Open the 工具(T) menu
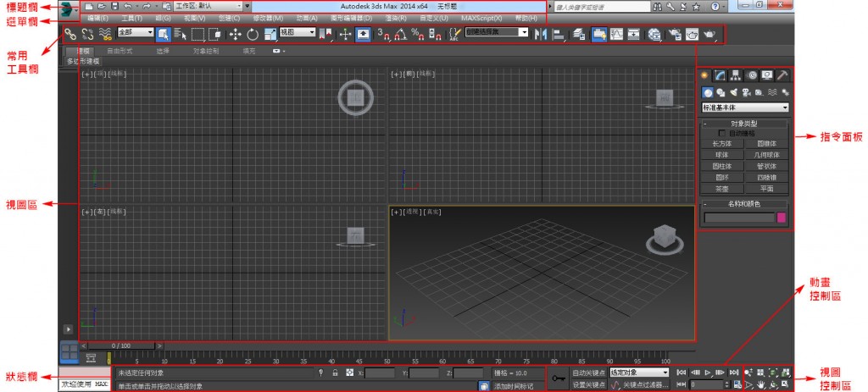This screenshot has height=392, width=868. coord(131,18)
